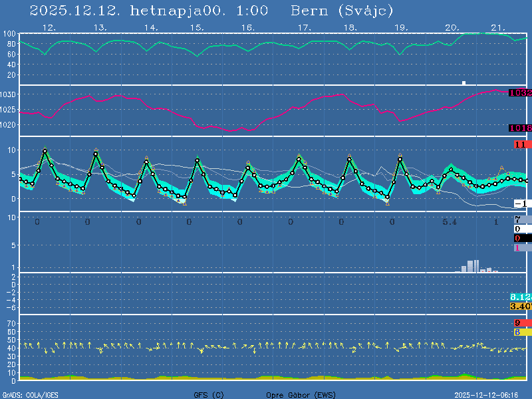Screen dimensions: 532x399
Task: Select the day 16. date label
Action: tap(247, 28)
